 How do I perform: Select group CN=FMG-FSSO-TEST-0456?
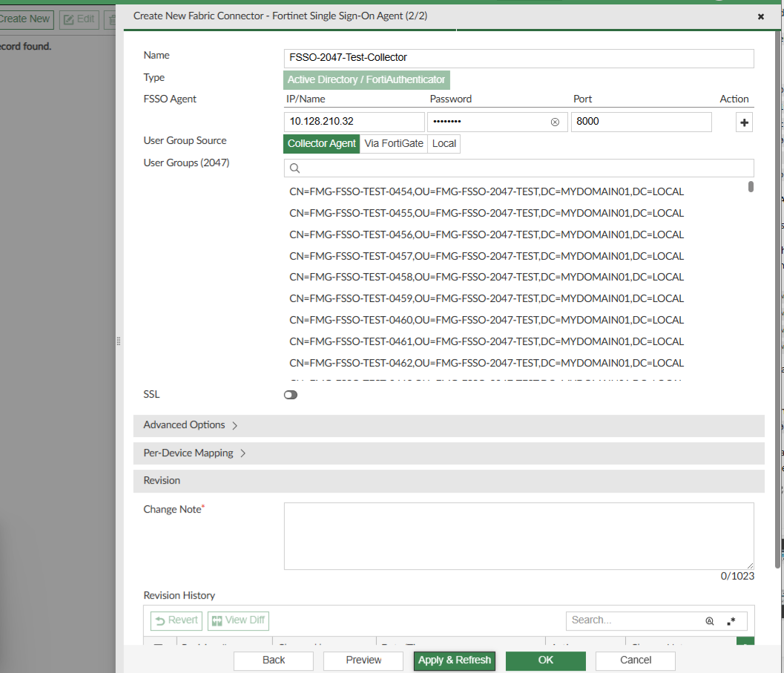click(487, 234)
